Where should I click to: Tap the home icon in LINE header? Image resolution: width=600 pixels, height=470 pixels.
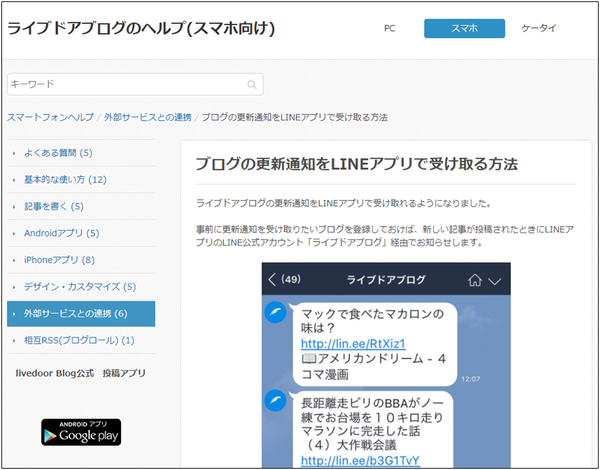point(474,280)
